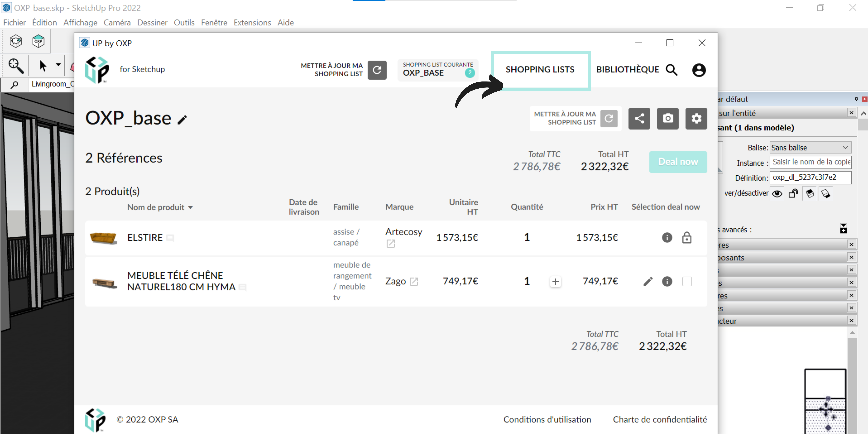Click the ELSTIRE sofa thumbnail
Screen dimensions: 868x434
coord(103,238)
